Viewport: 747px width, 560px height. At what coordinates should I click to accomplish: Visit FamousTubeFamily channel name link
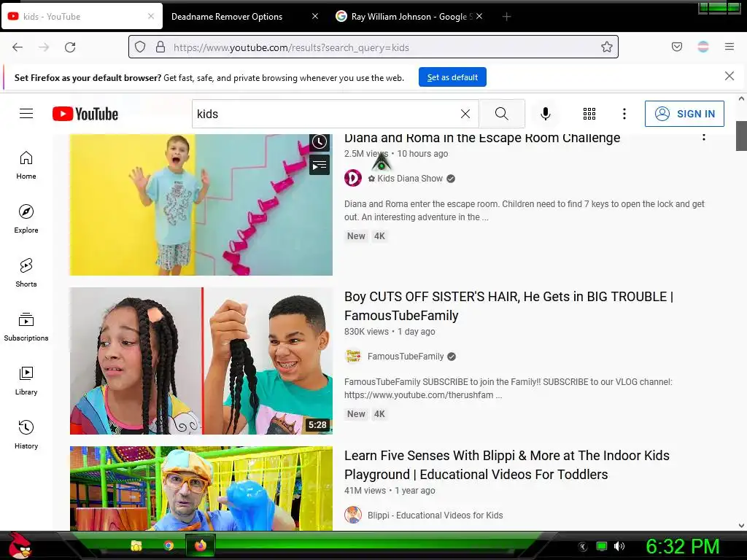pyautogui.click(x=406, y=356)
